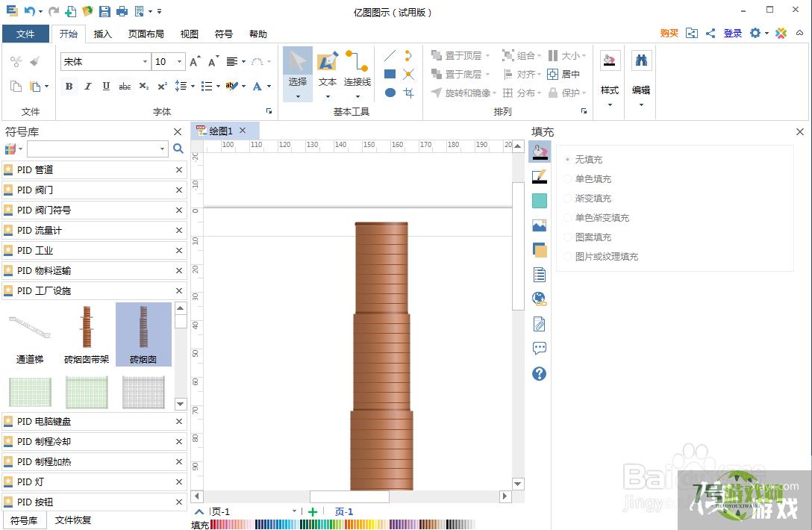Toggle italic text formatting

(x=87, y=86)
